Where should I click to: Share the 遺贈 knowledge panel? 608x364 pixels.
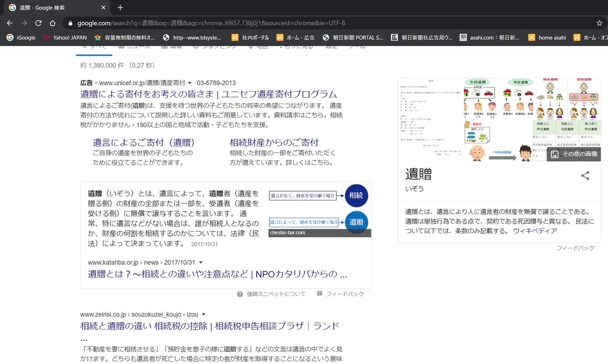pyautogui.click(x=585, y=176)
